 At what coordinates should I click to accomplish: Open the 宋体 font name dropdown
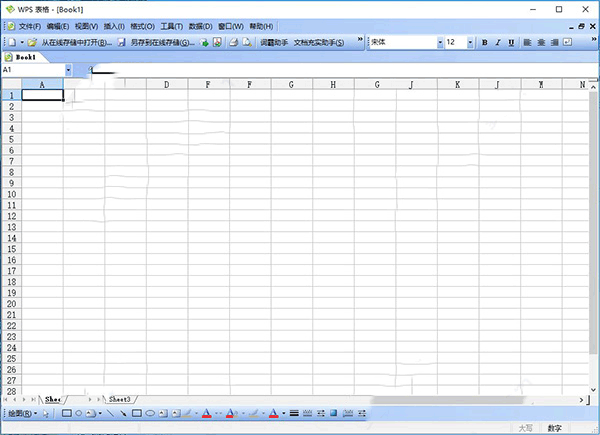[x=440, y=42]
